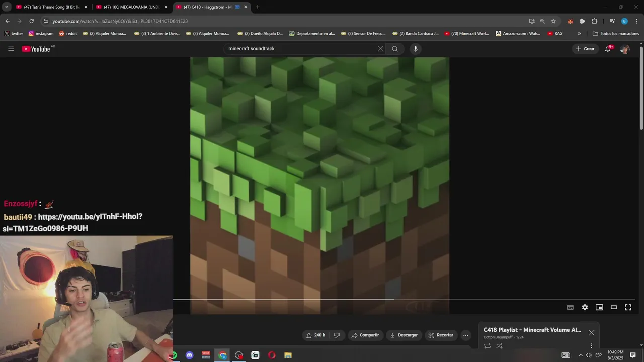Like the video showing 240 k

pyautogui.click(x=315, y=335)
